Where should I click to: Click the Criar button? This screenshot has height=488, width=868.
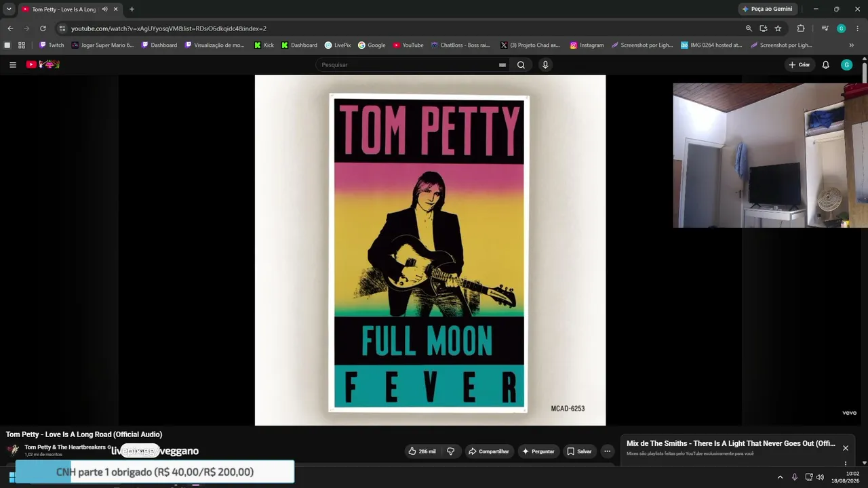(x=799, y=65)
